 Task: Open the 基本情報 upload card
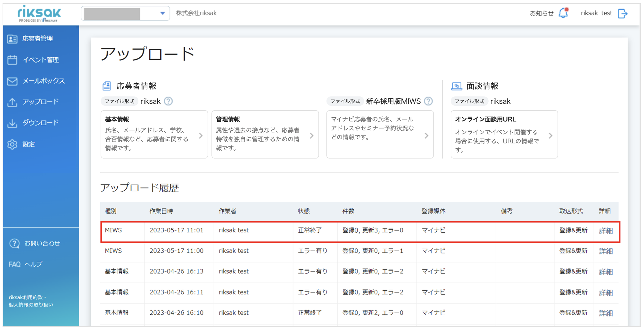click(154, 134)
